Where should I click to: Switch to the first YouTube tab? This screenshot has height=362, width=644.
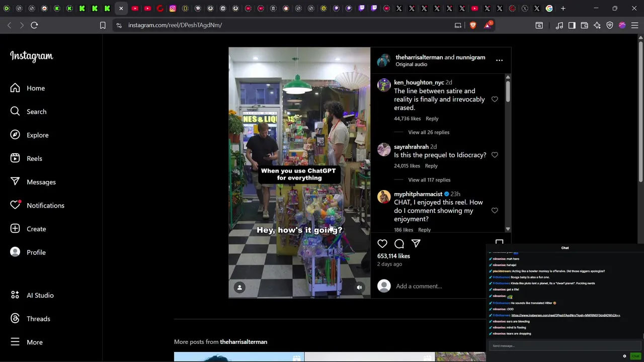[135, 9]
